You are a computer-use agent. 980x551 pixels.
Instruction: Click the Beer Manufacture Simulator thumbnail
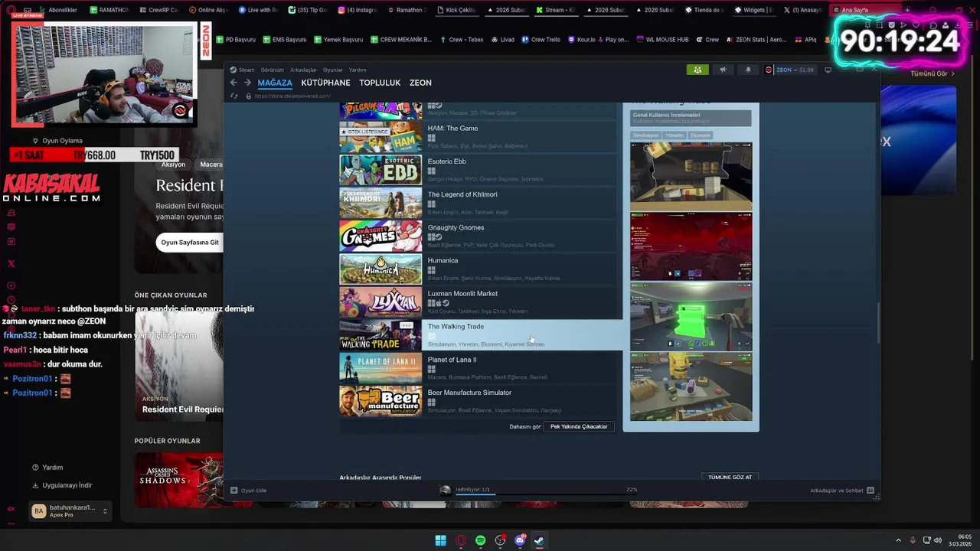(x=381, y=400)
